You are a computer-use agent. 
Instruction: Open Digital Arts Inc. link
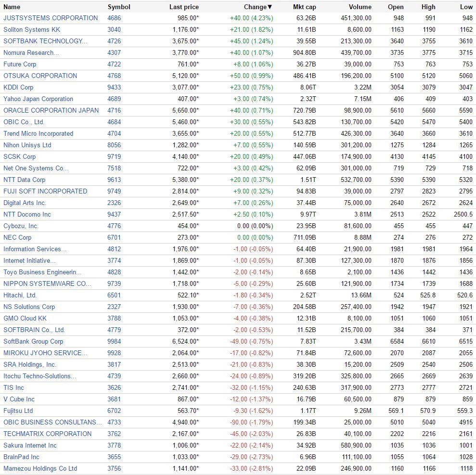click(x=25, y=203)
